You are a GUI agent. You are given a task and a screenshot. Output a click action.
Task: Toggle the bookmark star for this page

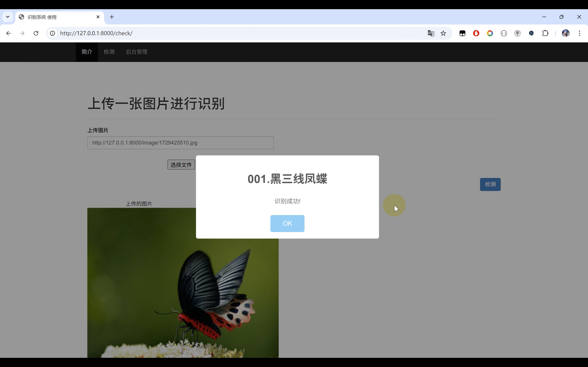click(x=443, y=33)
